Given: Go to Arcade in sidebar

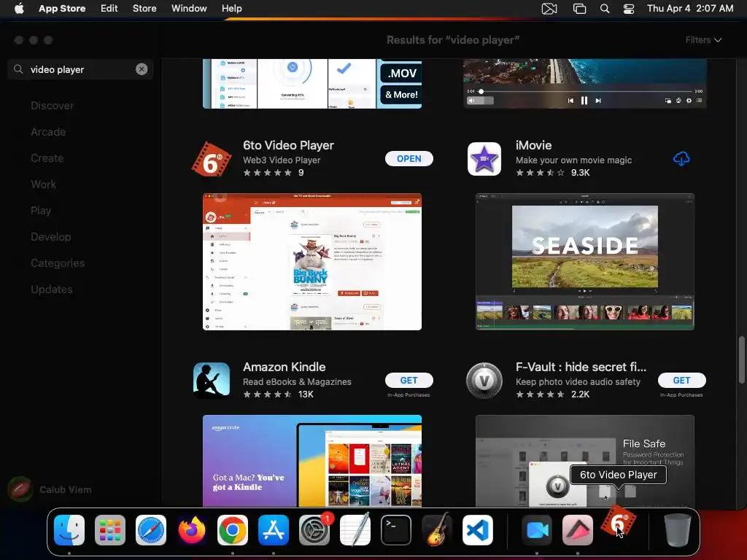Looking at the screenshot, I should [48, 132].
